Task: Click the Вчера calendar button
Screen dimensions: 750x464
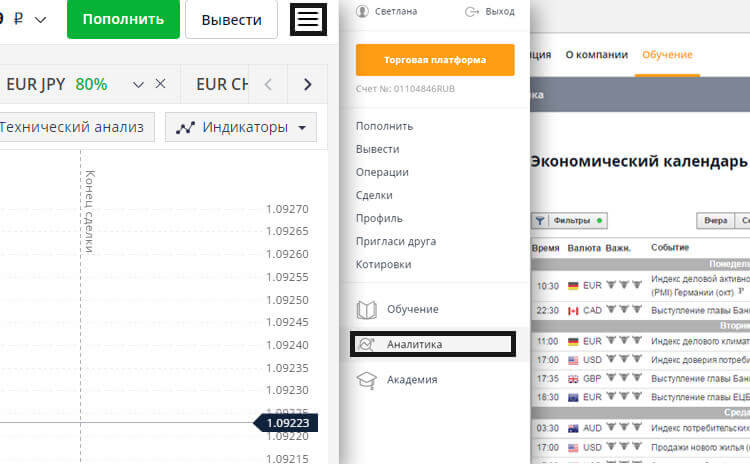Action: [x=716, y=221]
